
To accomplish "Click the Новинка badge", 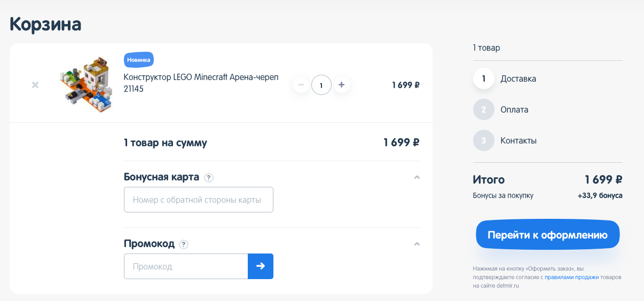I will 139,60.
